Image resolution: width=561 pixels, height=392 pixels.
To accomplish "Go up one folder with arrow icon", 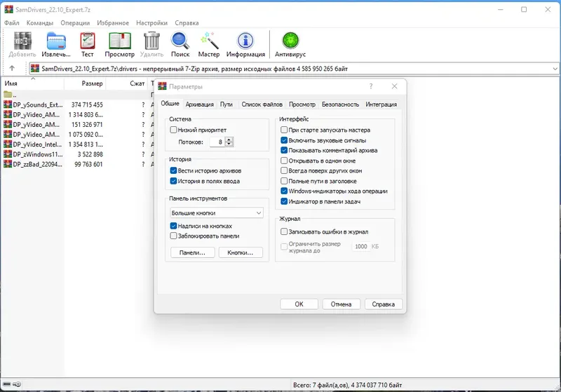I will click(12, 68).
